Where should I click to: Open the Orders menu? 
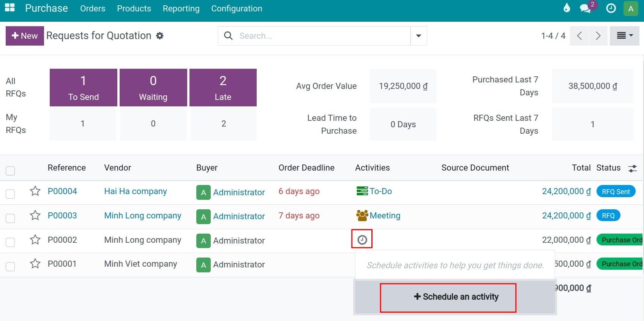[x=93, y=8]
